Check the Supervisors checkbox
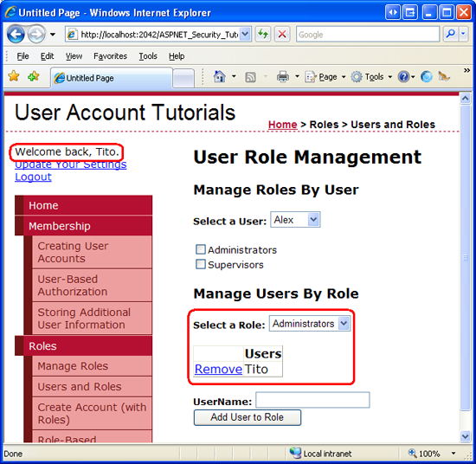Screen dimensions: 476x464 [x=201, y=264]
